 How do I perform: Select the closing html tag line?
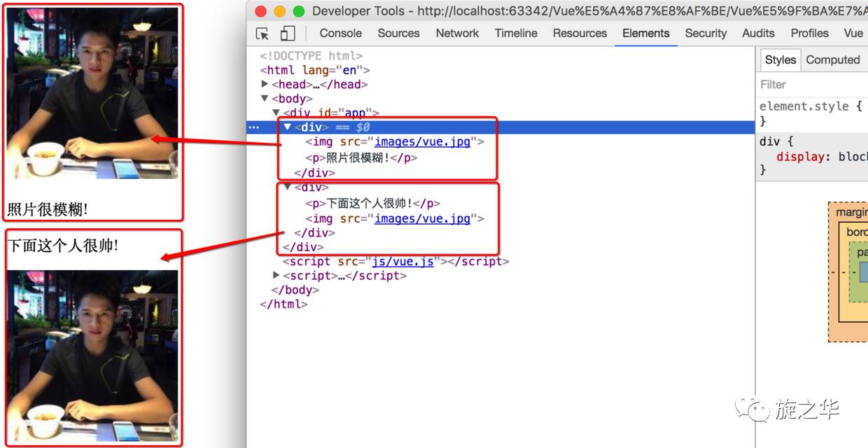click(283, 304)
